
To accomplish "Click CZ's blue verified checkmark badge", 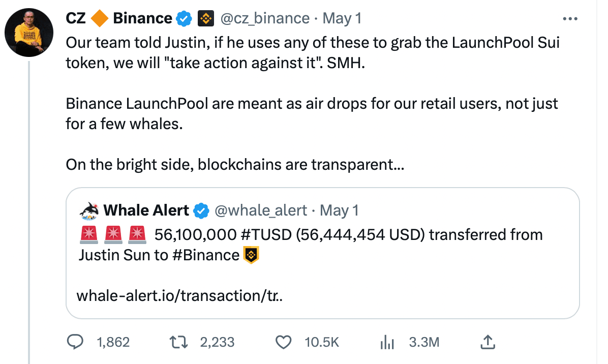I will (183, 19).
